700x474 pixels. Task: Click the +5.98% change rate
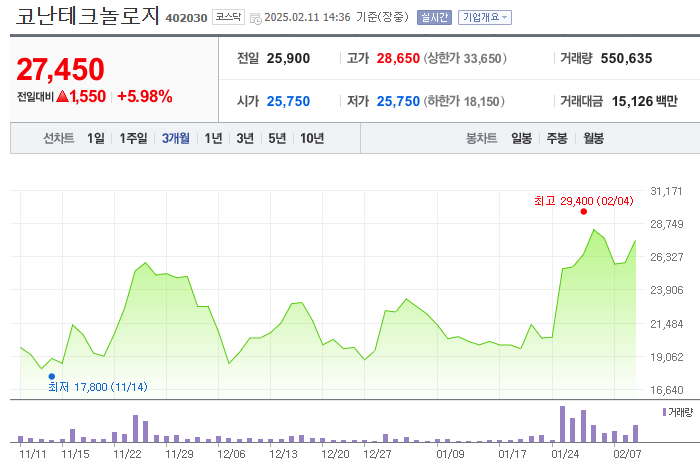coord(145,96)
